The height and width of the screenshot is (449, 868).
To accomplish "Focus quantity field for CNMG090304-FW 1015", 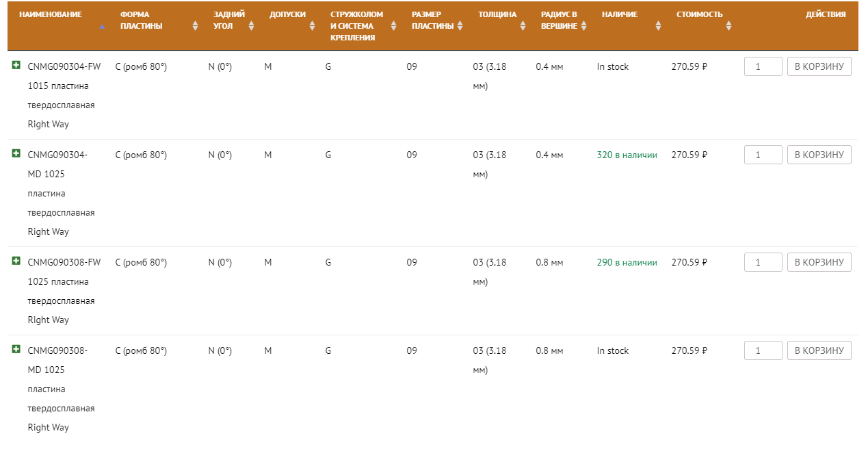I will click(763, 66).
